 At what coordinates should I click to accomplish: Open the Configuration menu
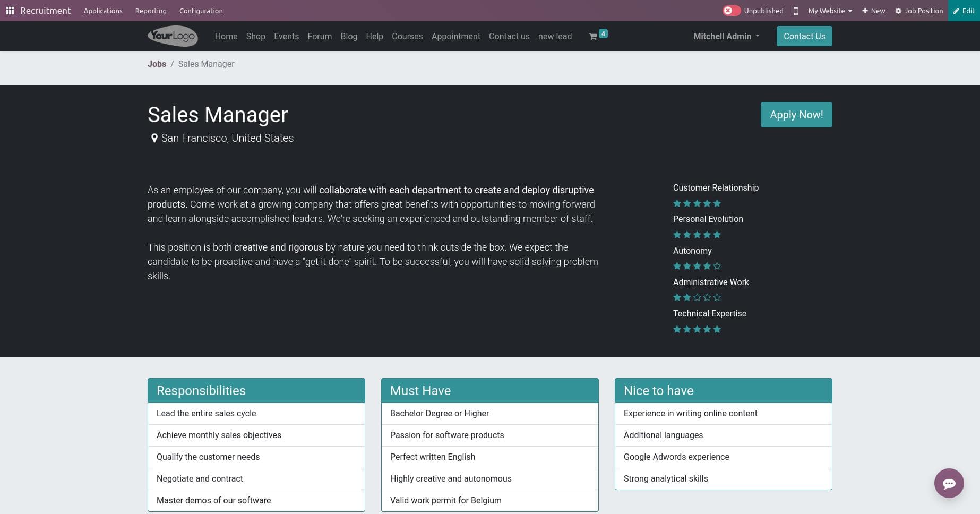pyautogui.click(x=201, y=11)
